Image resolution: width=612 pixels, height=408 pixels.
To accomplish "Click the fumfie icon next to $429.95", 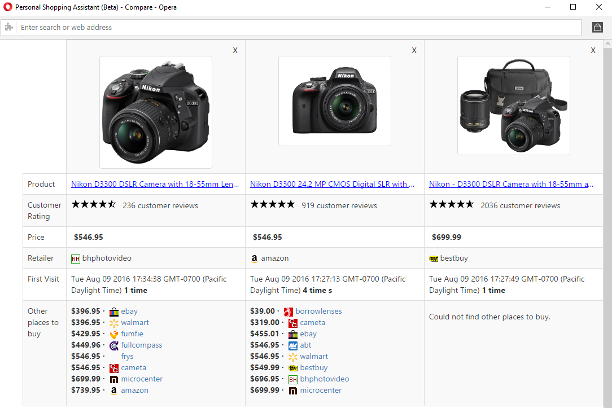I will click(114, 334).
